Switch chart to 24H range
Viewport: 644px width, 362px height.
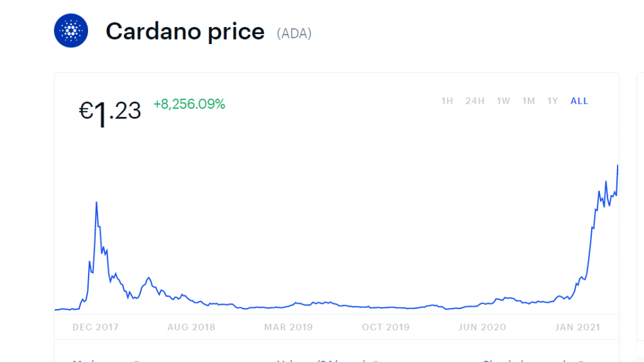click(x=475, y=101)
